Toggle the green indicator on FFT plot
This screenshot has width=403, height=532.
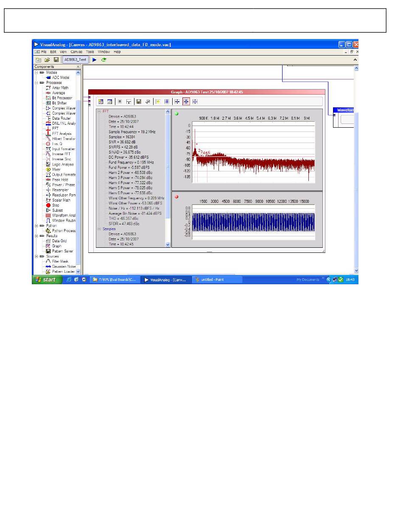176,114
